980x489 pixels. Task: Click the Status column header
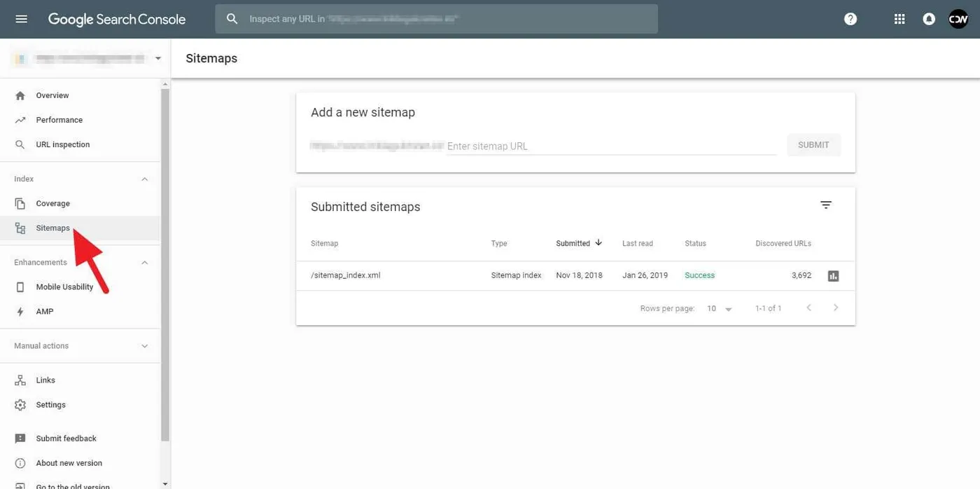point(695,243)
